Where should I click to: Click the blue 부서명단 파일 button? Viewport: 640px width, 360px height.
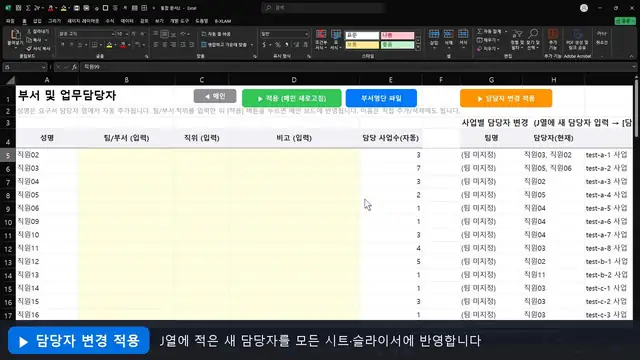point(381,98)
